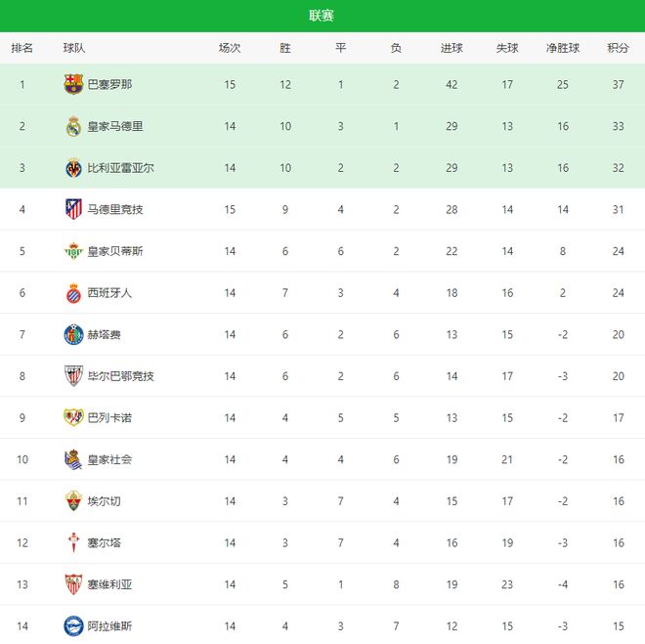Image resolution: width=645 pixels, height=644 pixels.
Task: Click the Rayo Vallecano crest icon
Action: pyautogui.click(x=73, y=417)
